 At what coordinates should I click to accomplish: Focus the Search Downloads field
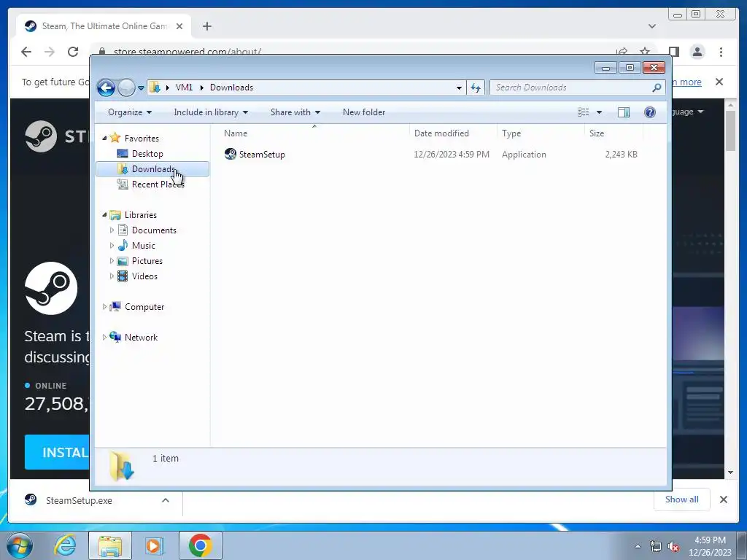[x=577, y=87]
